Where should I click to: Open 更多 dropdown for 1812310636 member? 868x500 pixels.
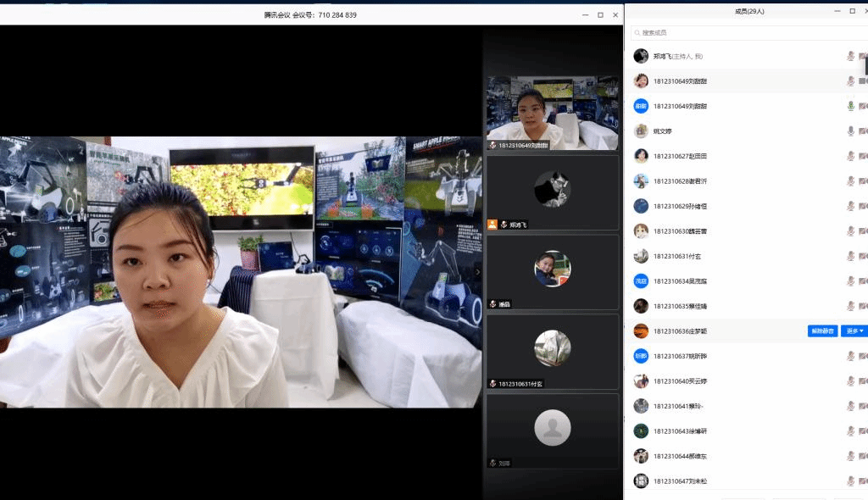click(x=854, y=331)
